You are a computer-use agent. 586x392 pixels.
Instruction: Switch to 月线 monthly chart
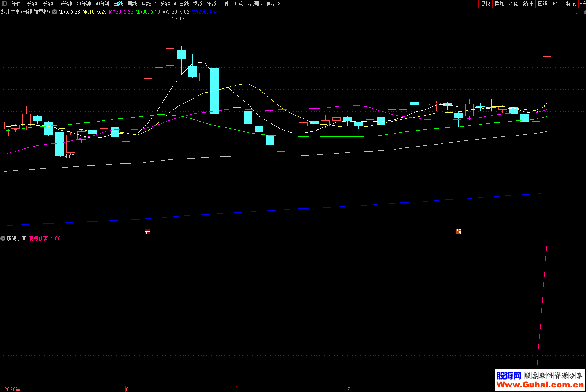[x=146, y=4]
